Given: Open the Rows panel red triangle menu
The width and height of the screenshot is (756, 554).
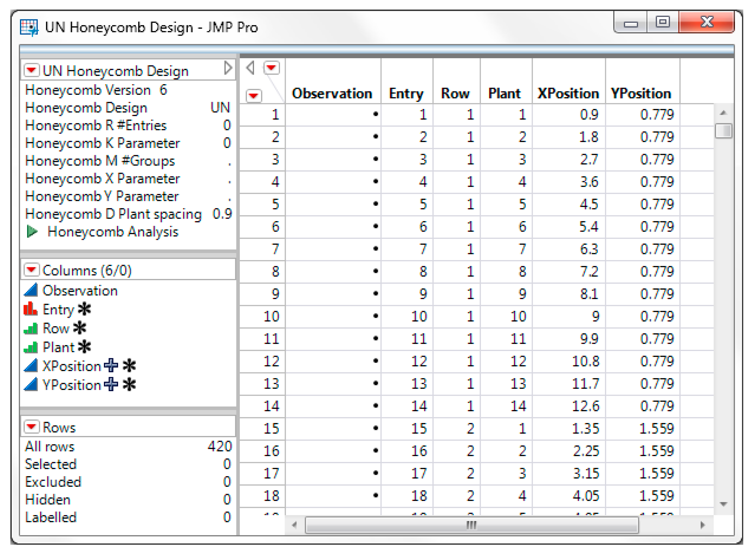Looking at the screenshot, I should pos(32,426).
